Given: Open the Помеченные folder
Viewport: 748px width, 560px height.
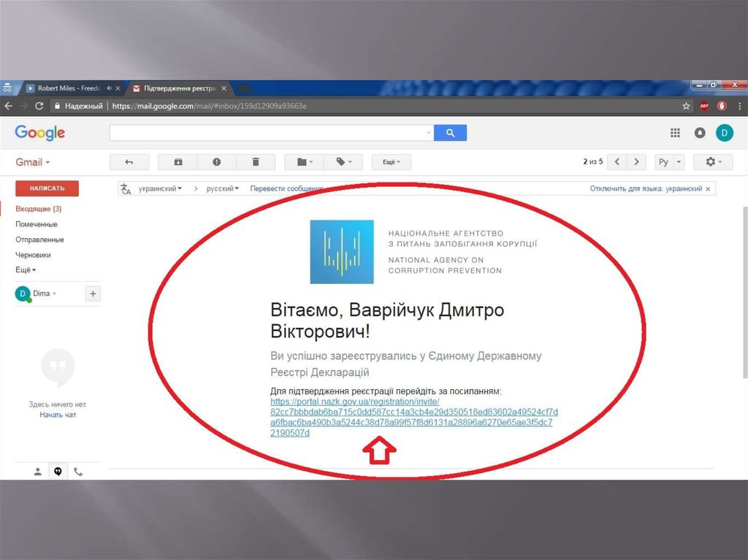Looking at the screenshot, I should 37,224.
